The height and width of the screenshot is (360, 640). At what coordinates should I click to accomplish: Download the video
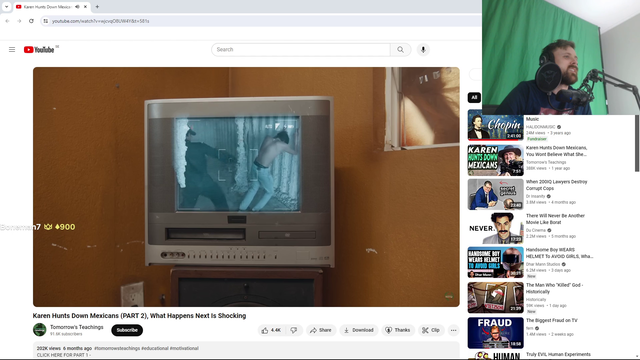coord(358,330)
